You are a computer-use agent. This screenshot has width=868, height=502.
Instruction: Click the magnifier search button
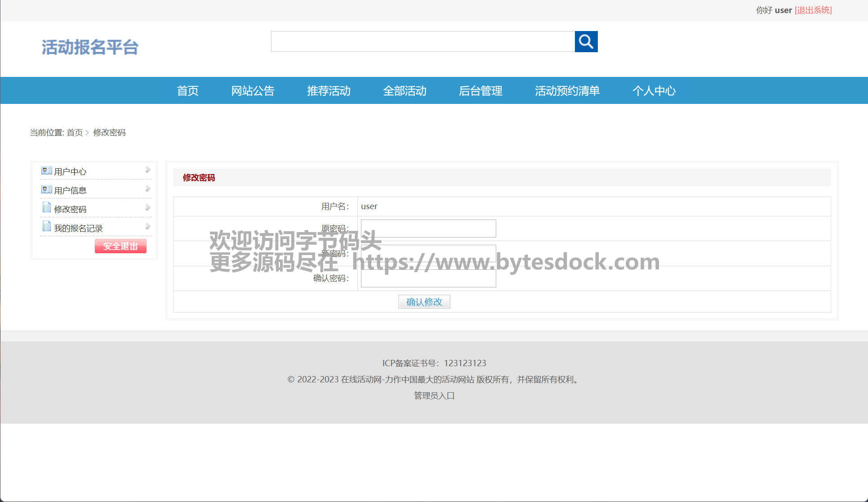[x=586, y=42]
